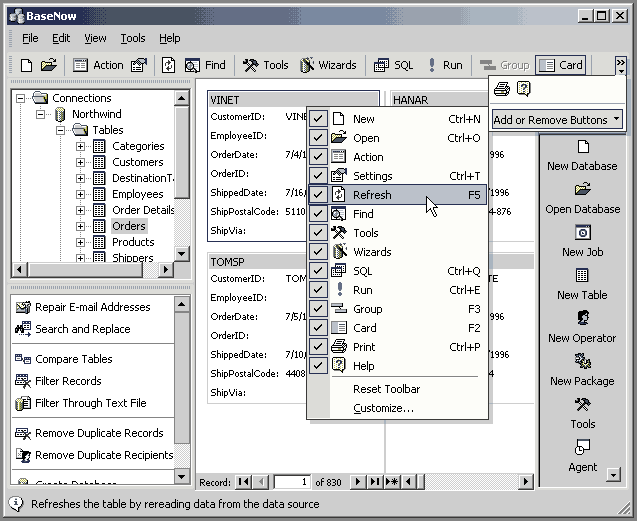Go to last record button
Image resolution: width=637 pixels, height=521 pixels.
click(375, 482)
